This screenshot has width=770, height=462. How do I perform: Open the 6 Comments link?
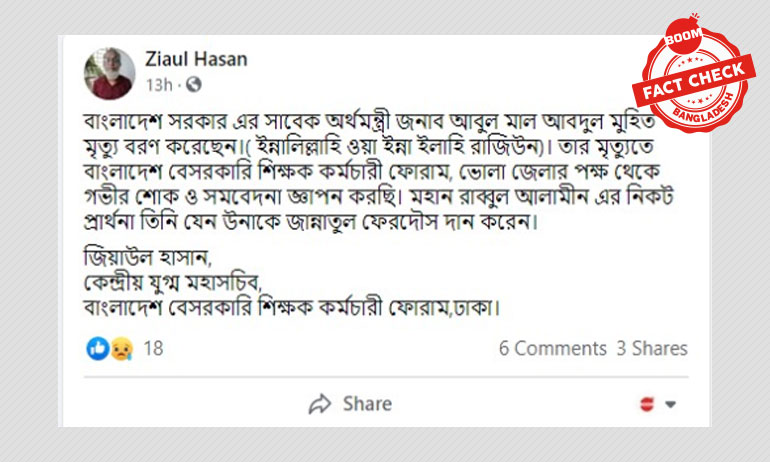point(552,349)
